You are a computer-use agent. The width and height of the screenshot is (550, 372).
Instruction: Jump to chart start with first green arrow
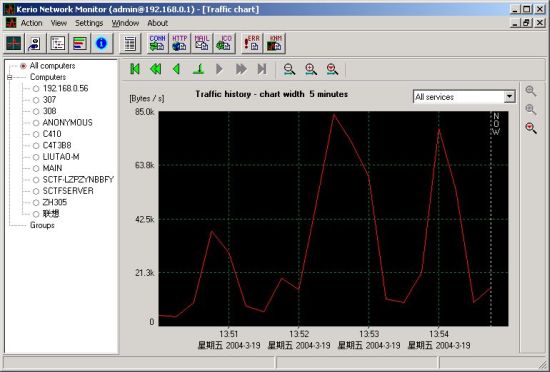pos(135,69)
